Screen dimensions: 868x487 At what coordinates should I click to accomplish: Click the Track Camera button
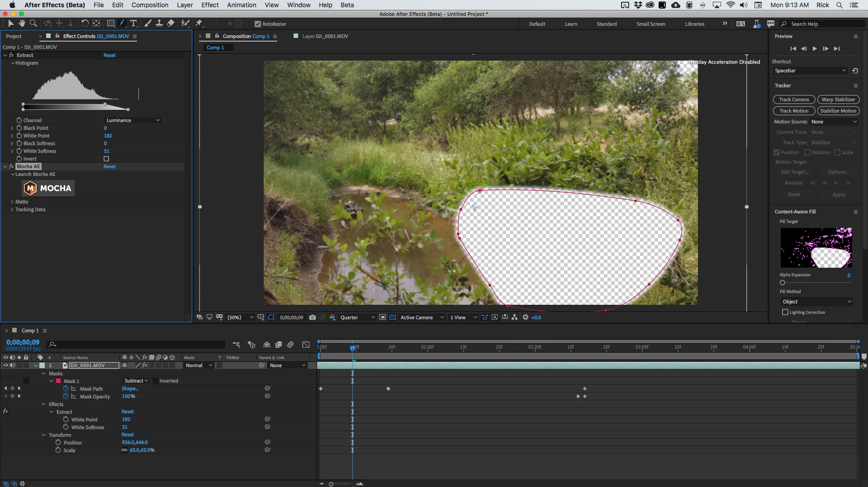pyautogui.click(x=794, y=99)
